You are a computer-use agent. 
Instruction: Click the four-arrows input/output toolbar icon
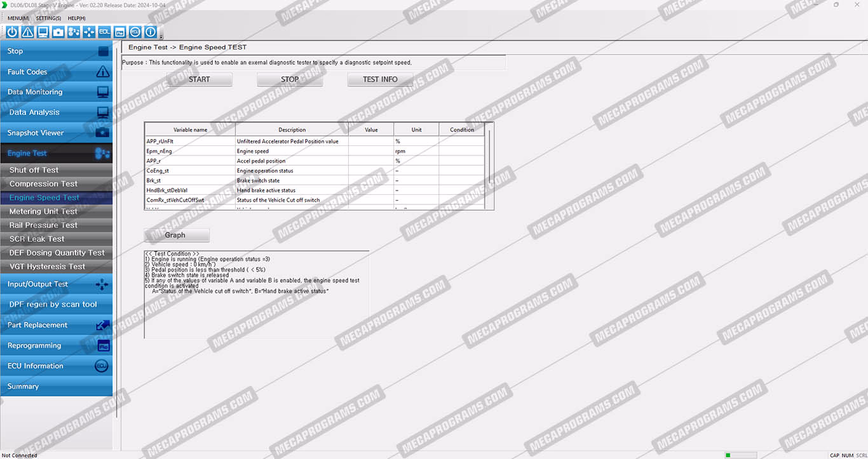88,32
